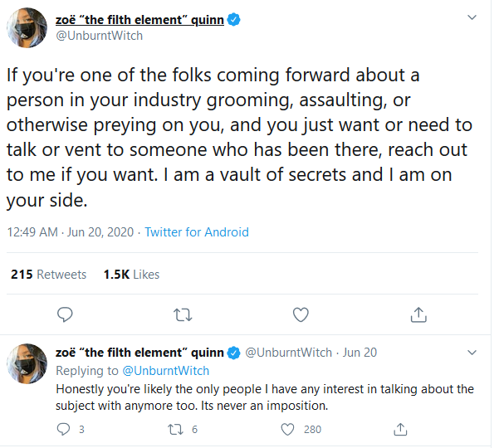This screenshot has width=499, height=448.
Task: View the 215 Retweets list
Action: pyautogui.click(x=48, y=275)
